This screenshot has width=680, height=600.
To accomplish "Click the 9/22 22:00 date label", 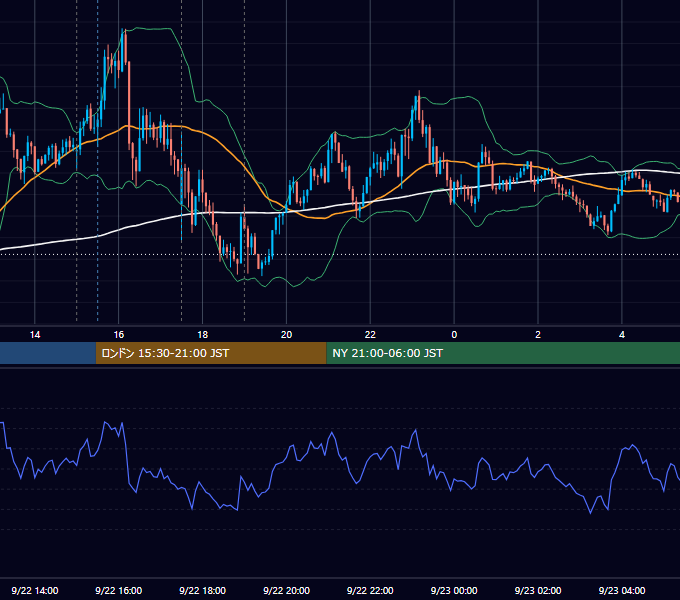I will [370, 590].
